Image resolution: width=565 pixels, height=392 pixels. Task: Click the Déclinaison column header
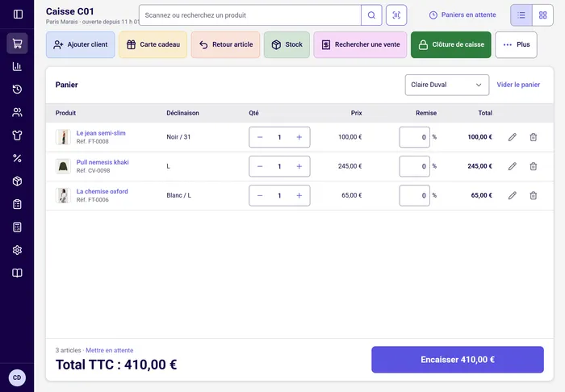pos(182,113)
